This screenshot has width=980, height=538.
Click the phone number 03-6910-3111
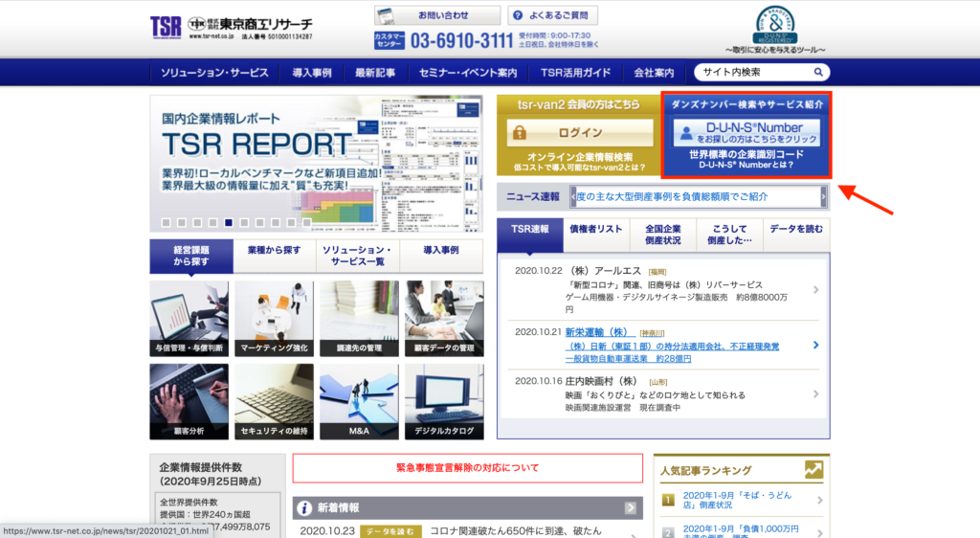pos(461,40)
